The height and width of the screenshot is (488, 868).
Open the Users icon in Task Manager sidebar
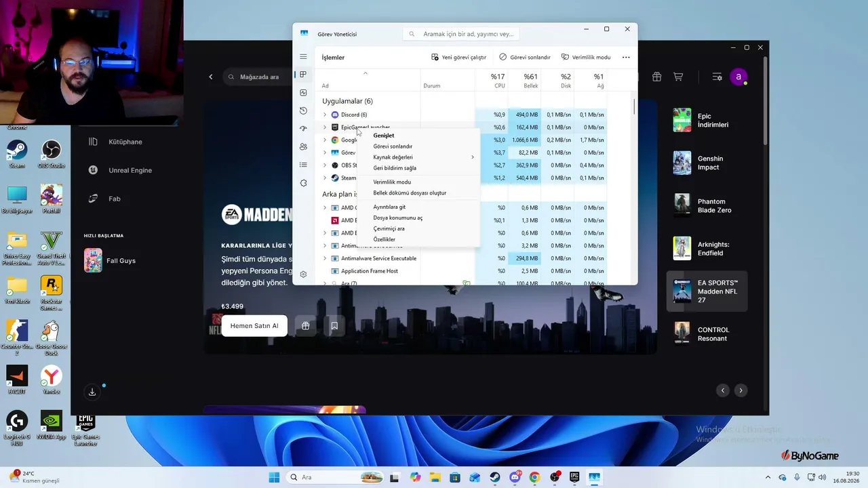(x=303, y=147)
